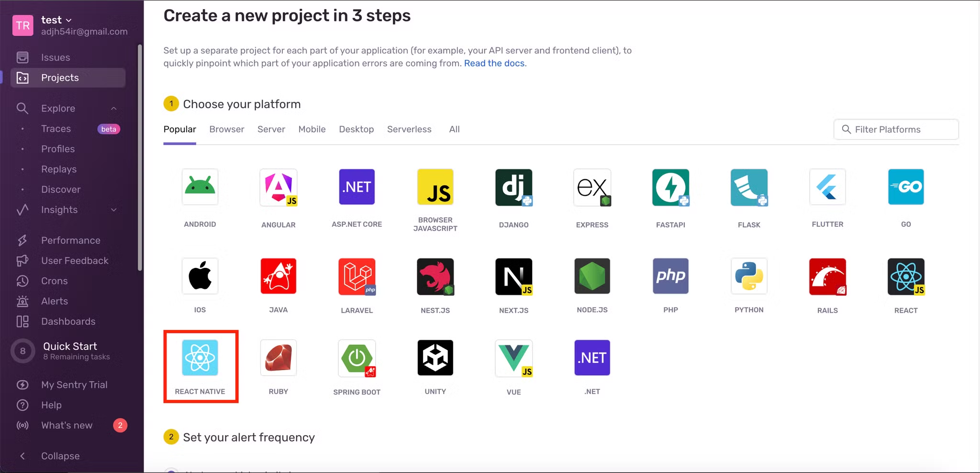This screenshot has height=473, width=980.
Task: Pick the Spring Boot platform icon
Action: click(x=357, y=358)
